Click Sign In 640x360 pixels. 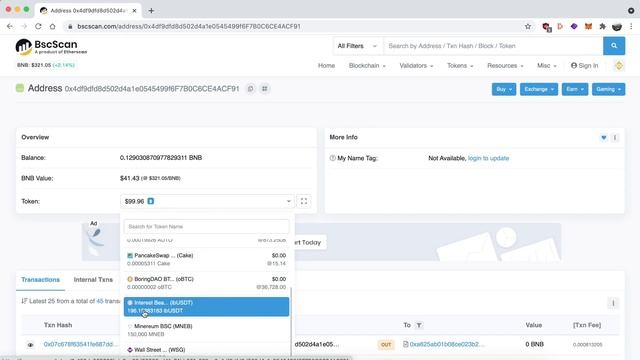pos(584,65)
